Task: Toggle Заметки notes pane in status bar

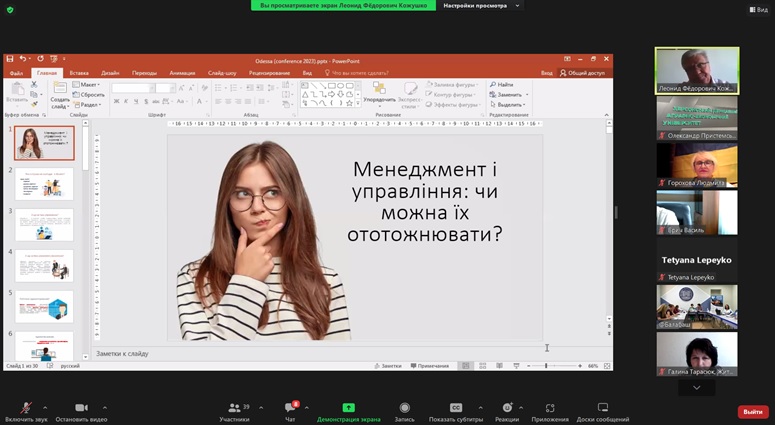Action: point(388,366)
